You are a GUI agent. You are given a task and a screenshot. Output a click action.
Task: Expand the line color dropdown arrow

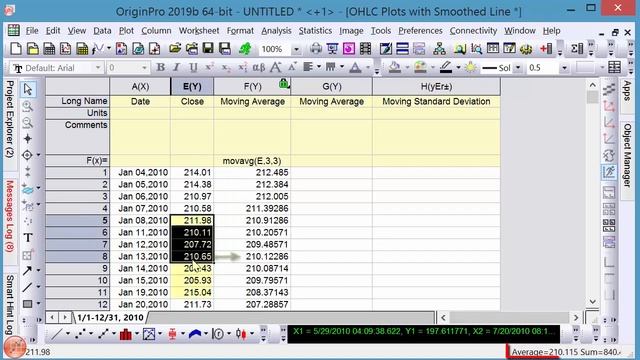pyautogui.click(x=458, y=68)
